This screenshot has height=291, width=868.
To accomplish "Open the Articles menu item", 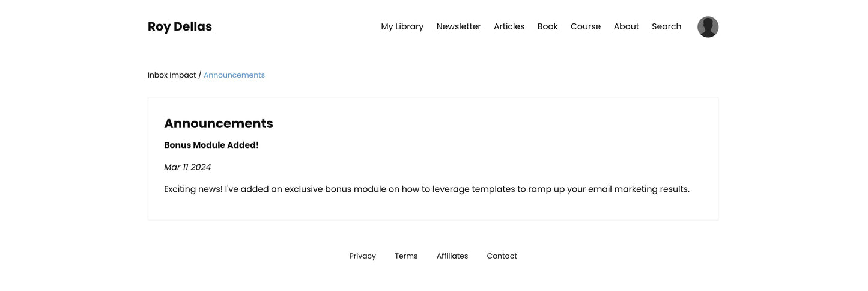I will [509, 26].
